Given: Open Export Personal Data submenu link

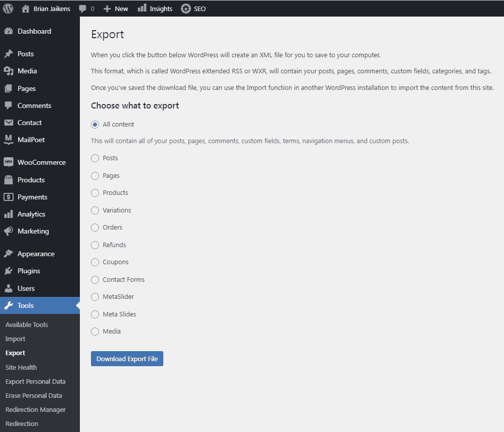Looking at the screenshot, I should click(x=35, y=382).
